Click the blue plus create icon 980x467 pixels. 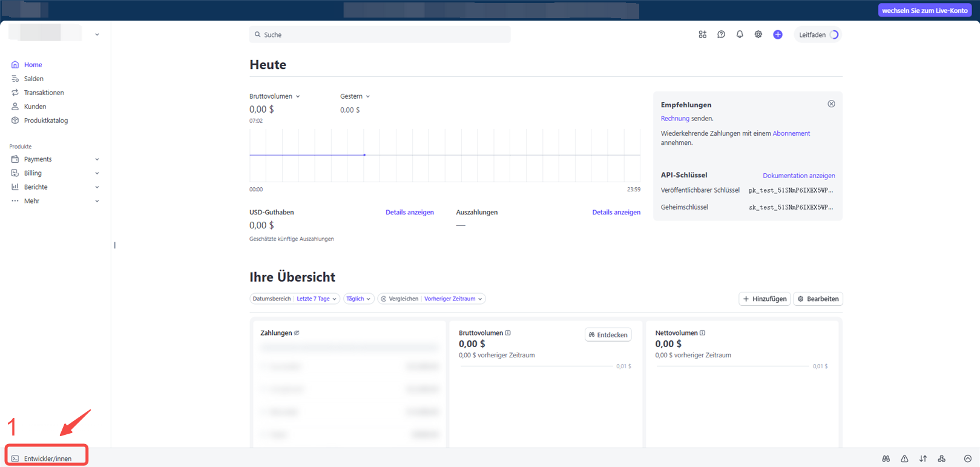[x=778, y=35]
